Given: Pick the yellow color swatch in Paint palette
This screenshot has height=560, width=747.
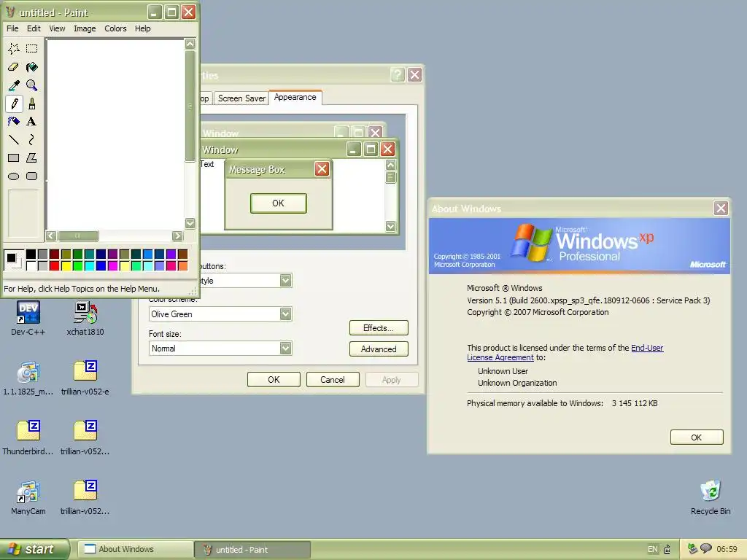Looking at the screenshot, I should pyautogui.click(x=66, y=265).
